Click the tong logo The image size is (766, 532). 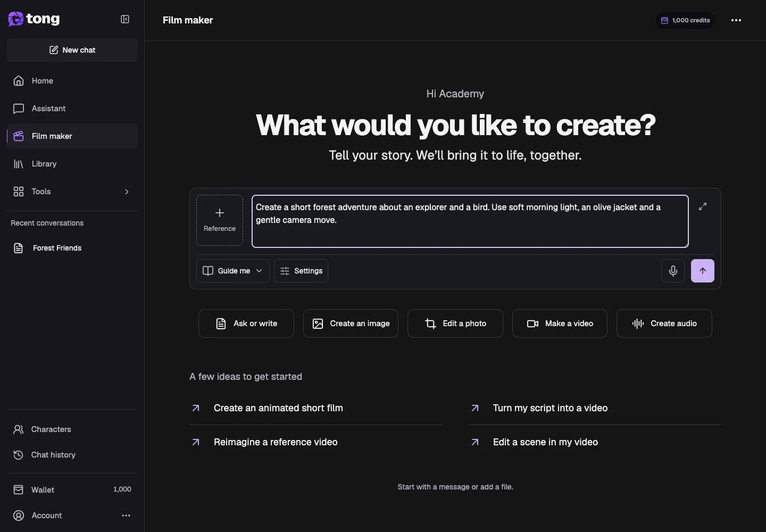pos(34,19)
